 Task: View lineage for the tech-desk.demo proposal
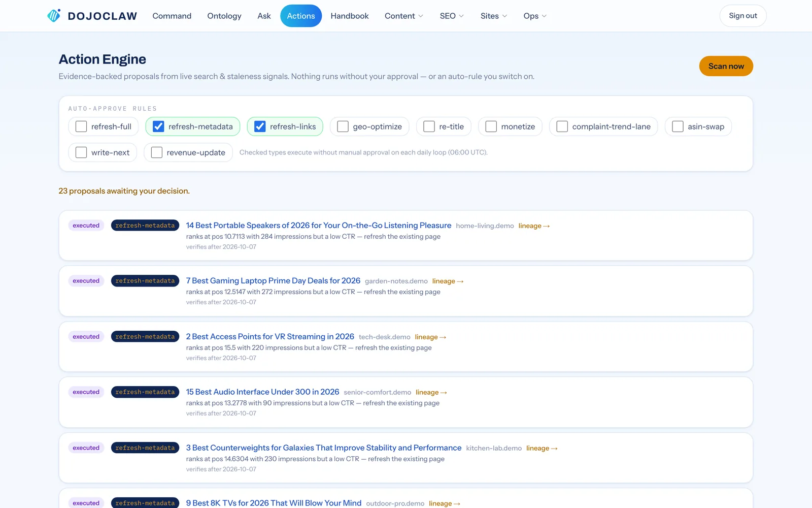430,337
